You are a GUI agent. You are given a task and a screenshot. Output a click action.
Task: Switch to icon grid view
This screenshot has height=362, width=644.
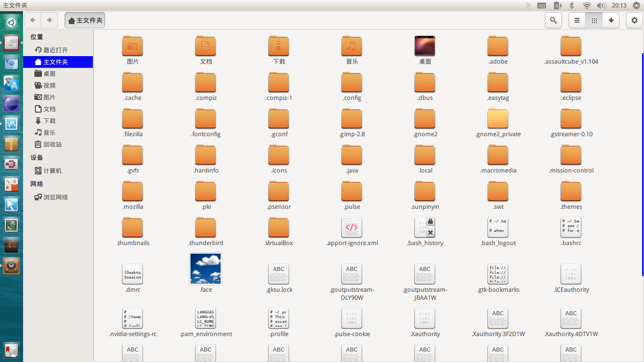pyautogui.click(x=594, y=20)
